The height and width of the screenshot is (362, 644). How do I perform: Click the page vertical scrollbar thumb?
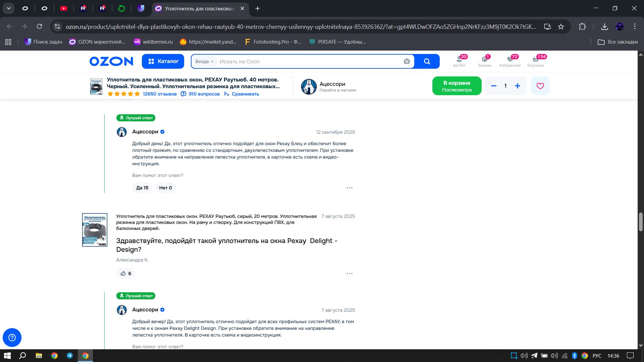click(x=640, y=222)
